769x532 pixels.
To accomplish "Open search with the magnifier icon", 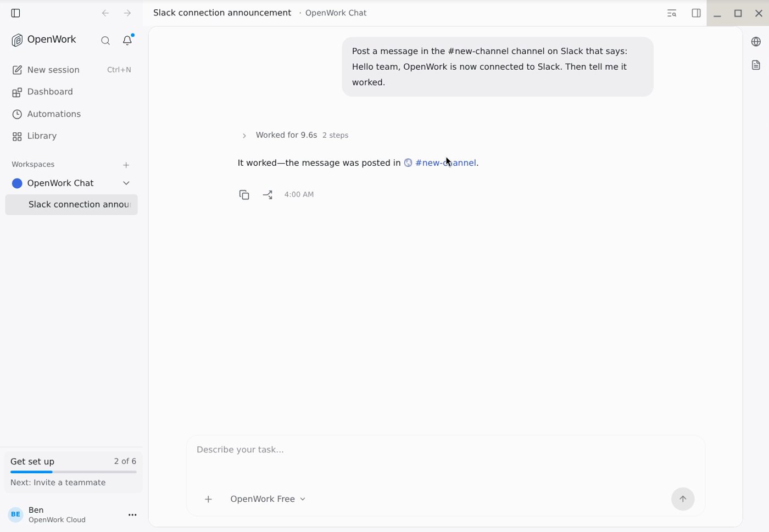I will point(105,40).
